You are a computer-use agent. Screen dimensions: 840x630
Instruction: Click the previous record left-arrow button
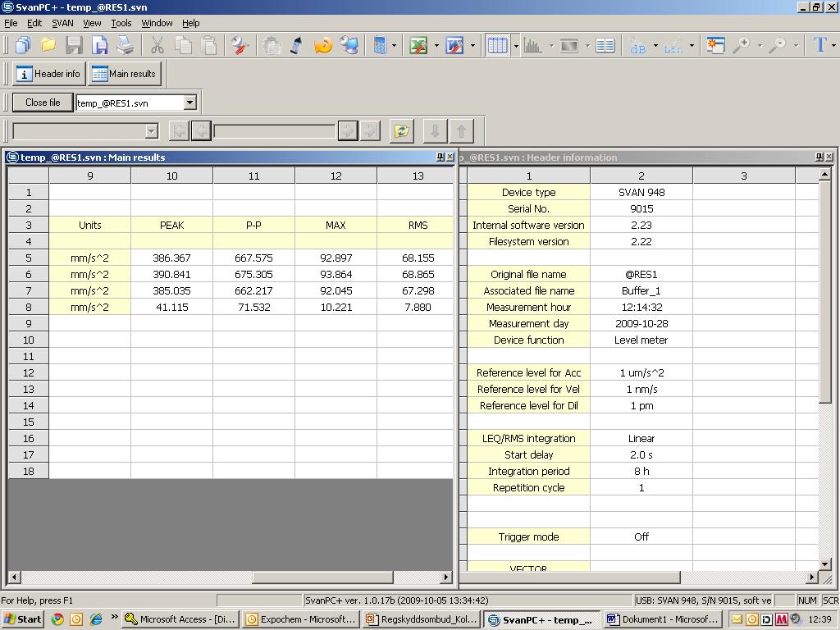[201, 130]
